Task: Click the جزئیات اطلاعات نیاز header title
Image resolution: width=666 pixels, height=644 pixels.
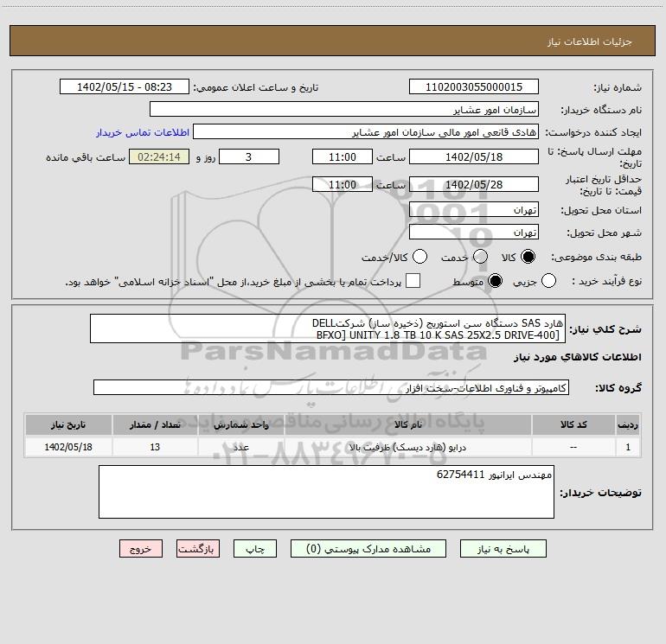Action: click(x=590, y=41)
